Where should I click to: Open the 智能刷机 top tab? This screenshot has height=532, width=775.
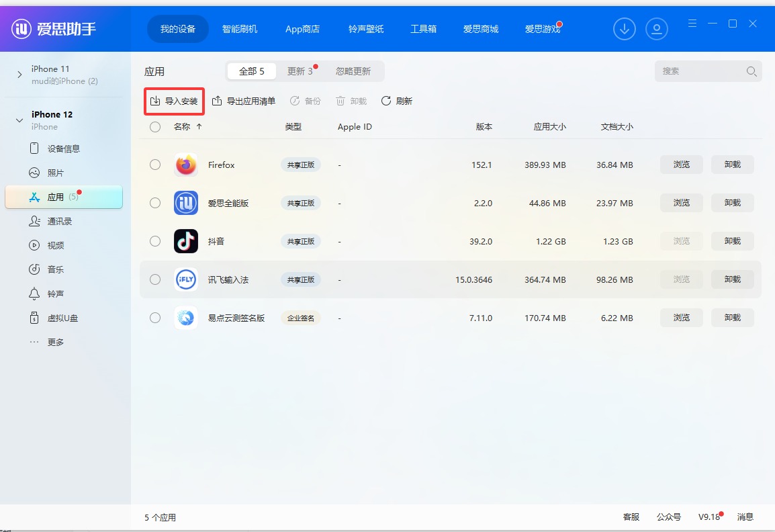(x=240, y=29)
